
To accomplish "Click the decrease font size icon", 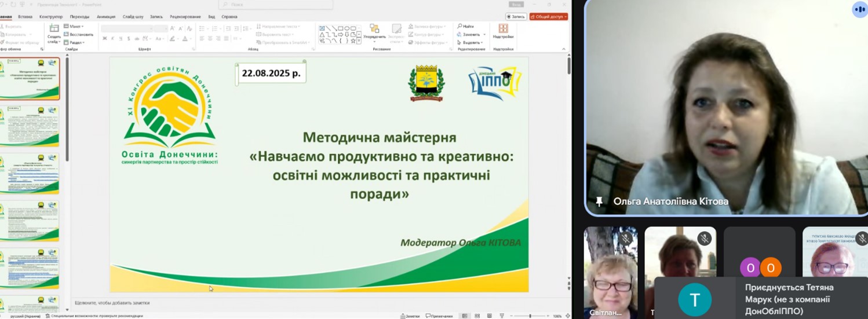I will pyautogui.click(x=181, y=28).
